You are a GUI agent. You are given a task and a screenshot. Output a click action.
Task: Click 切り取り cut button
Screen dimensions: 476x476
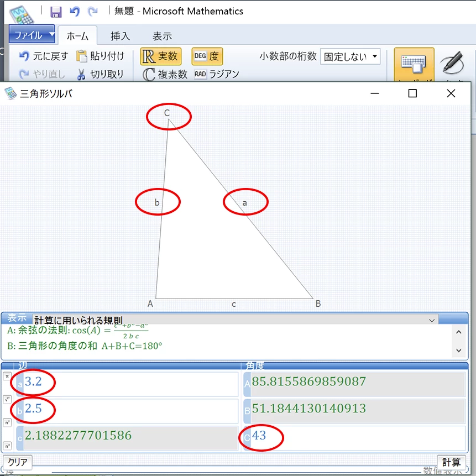[x=101, y=74]
